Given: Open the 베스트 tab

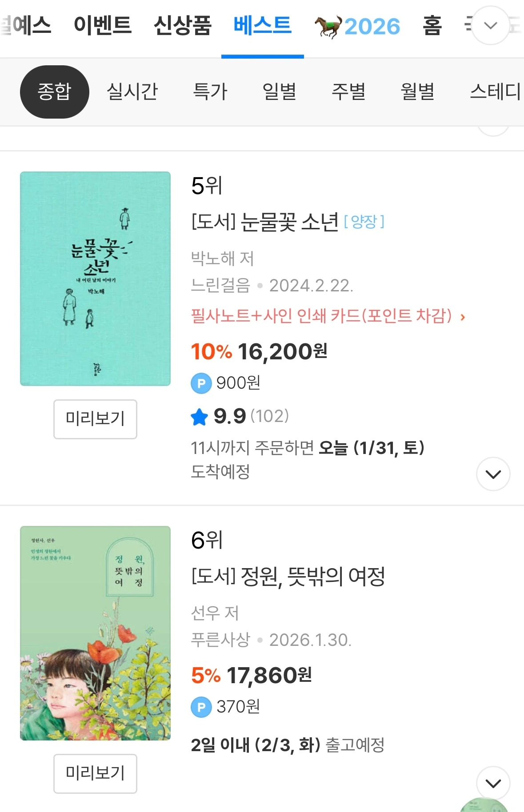Looking at the screenshot, I should [x=263, y=25].
